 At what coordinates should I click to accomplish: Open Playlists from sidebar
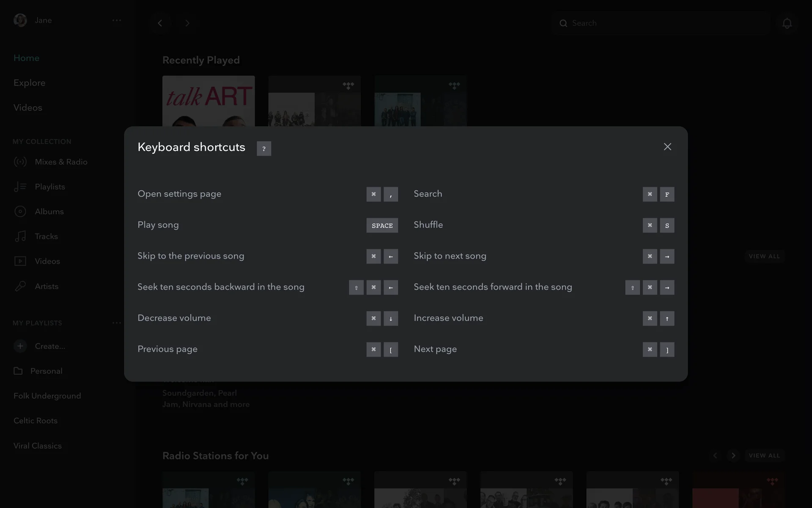(49, 187)
